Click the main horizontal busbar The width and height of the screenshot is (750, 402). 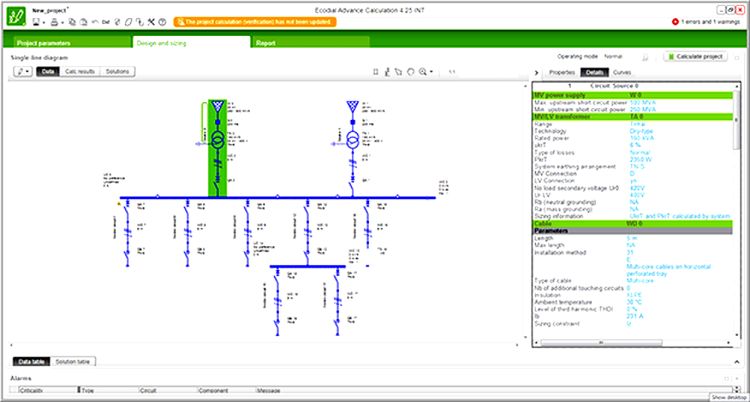click(x=277, y=197)
